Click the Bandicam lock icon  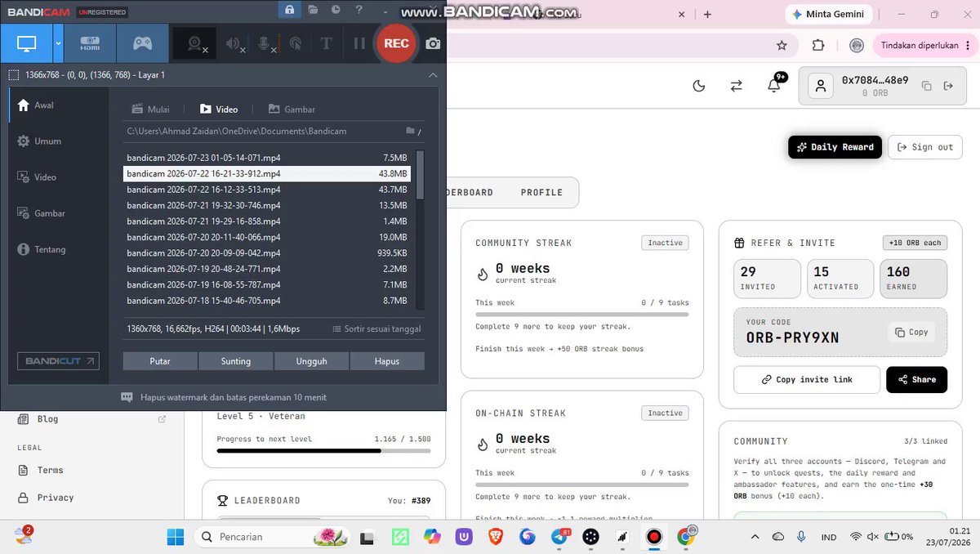pyautogui.click(x=289, y=10)
